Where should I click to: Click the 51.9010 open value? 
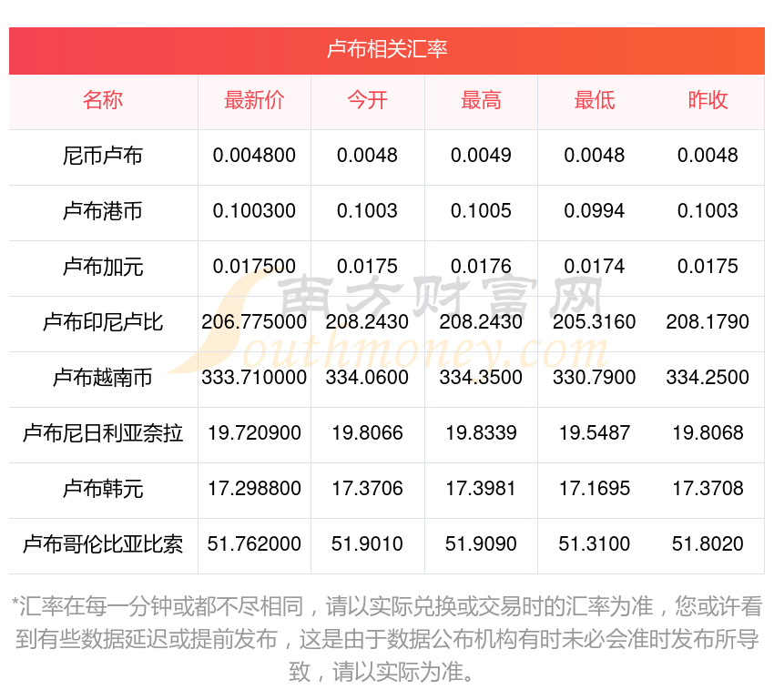pyautogui.click(x=367, y=544)
